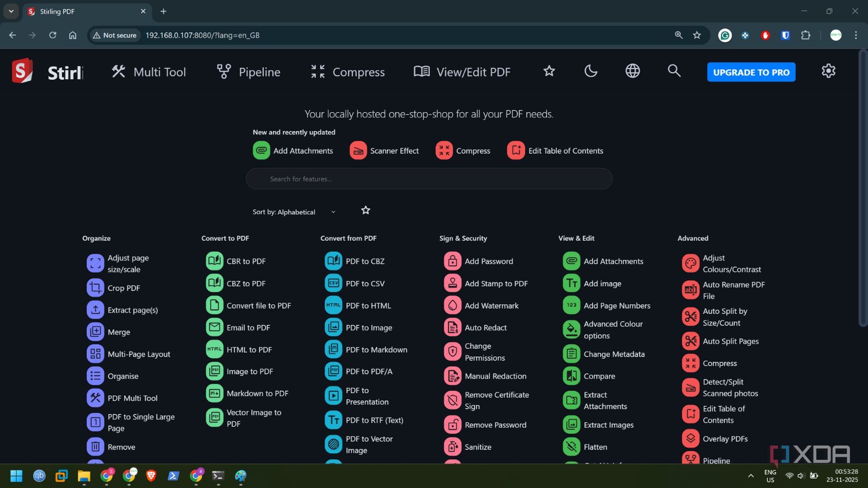Open View/Edit PDF from the navbar

click(462, 72)
